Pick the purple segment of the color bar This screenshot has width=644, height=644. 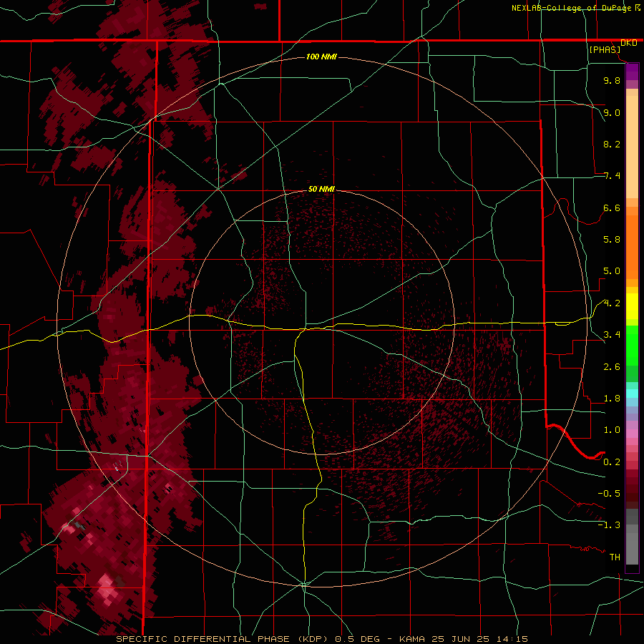632,72
